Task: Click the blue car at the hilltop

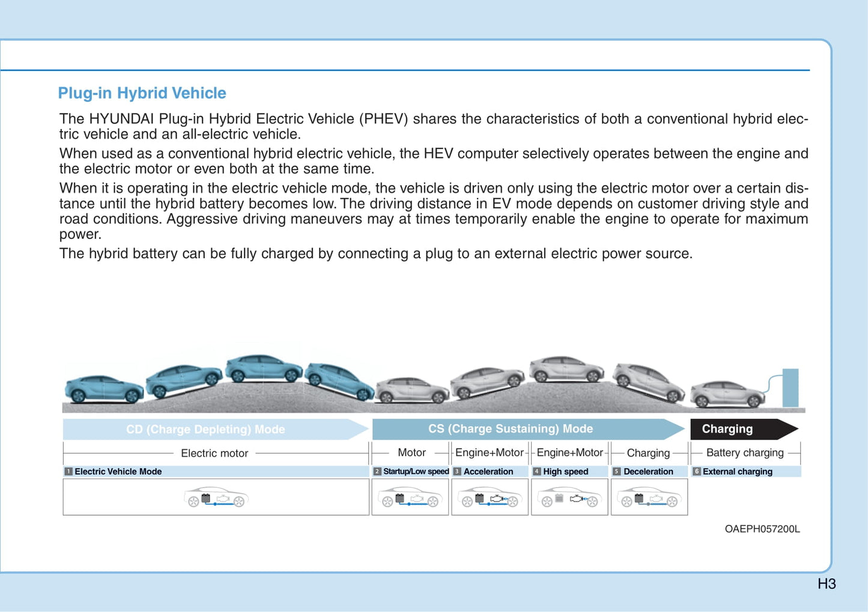Action: (263, 368)
